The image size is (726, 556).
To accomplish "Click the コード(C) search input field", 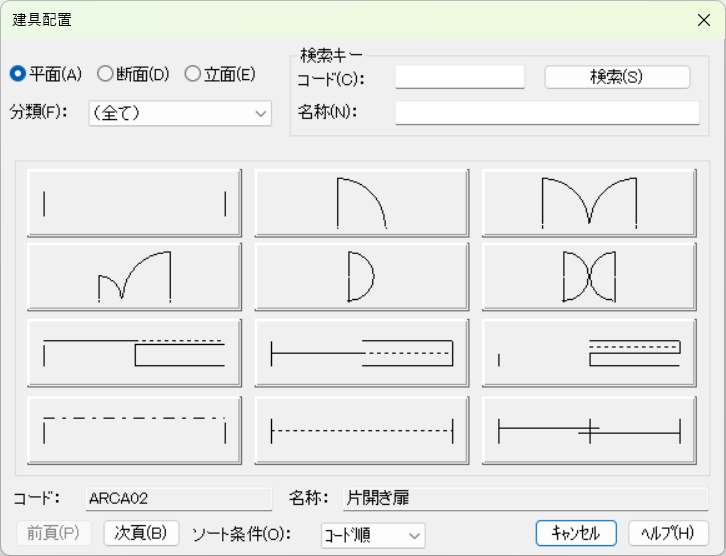I will click(459, 77).
